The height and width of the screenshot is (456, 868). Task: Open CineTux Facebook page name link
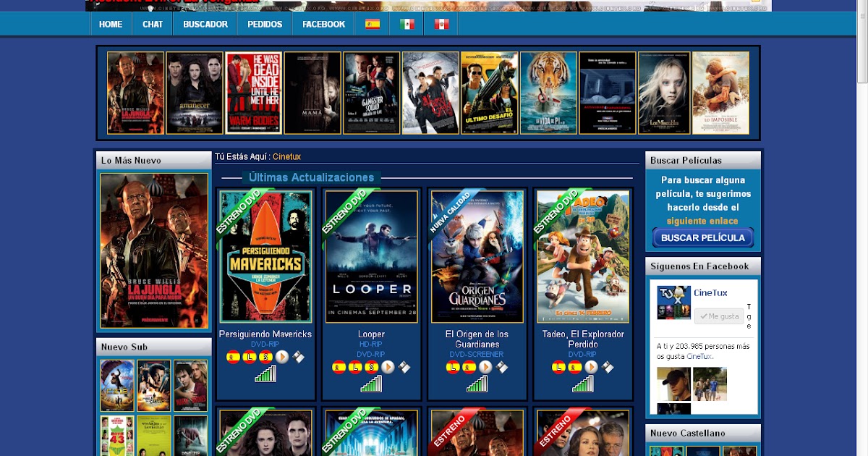pos(710,292)
